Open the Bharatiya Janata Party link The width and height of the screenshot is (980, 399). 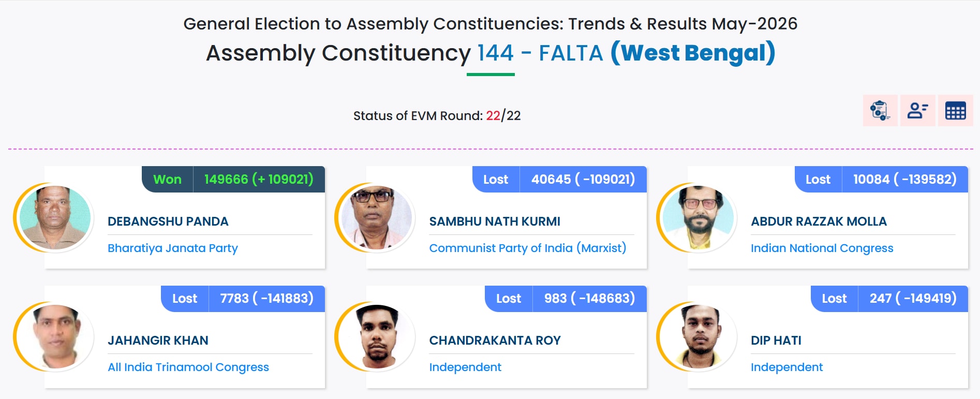(173, 248)
